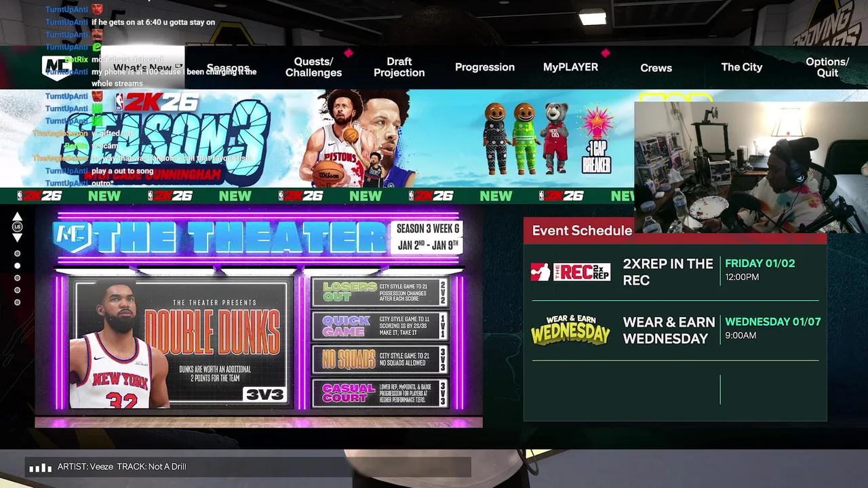Open the What's New tab

[144, 68]
